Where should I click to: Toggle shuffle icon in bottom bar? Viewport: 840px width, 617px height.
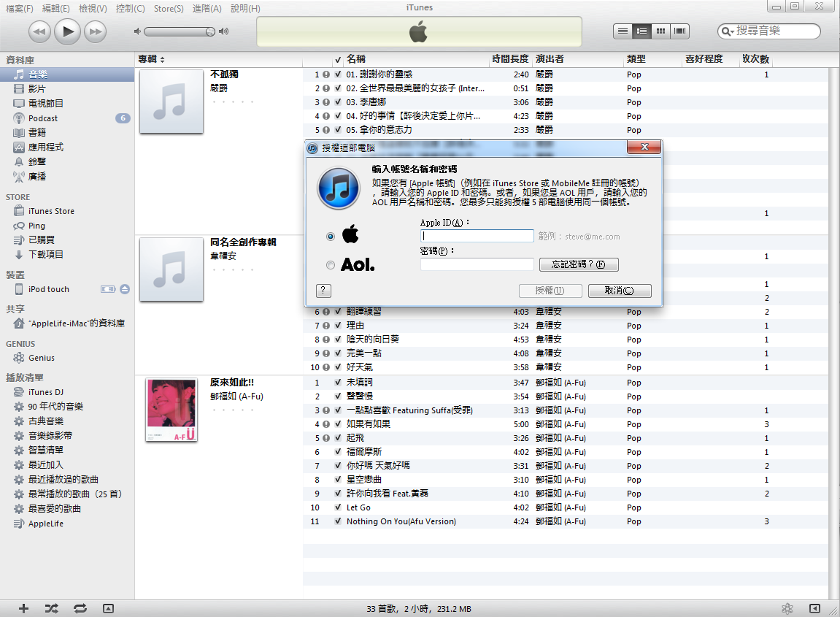[x=51, y=608]
